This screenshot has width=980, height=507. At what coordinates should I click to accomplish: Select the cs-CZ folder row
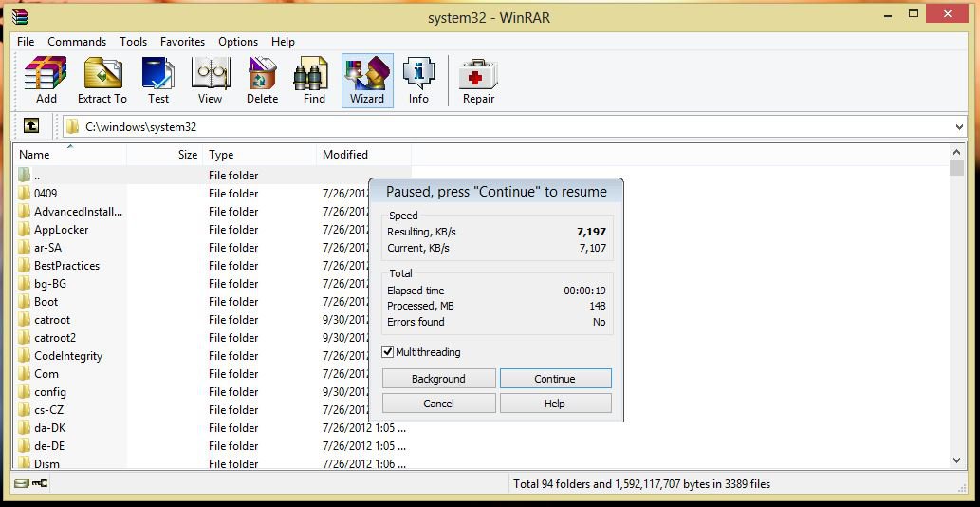pyautogui.click(x=212, y=410)
